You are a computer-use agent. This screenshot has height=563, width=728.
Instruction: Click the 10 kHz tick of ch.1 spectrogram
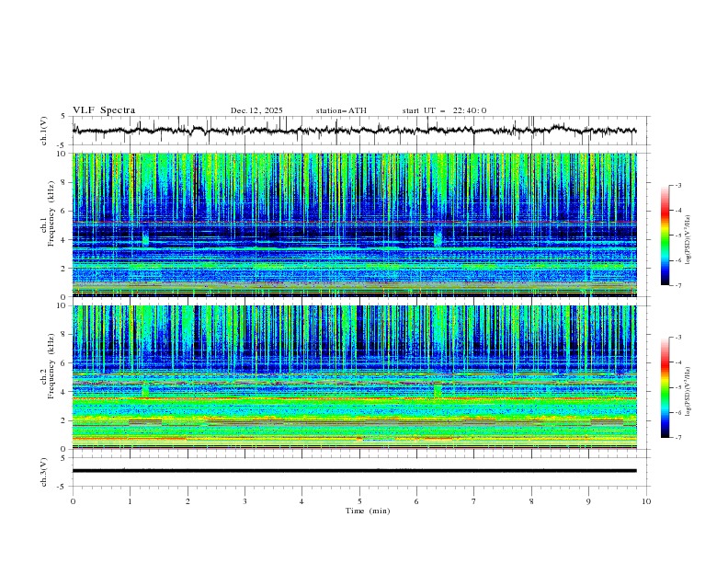coord(61,155)
